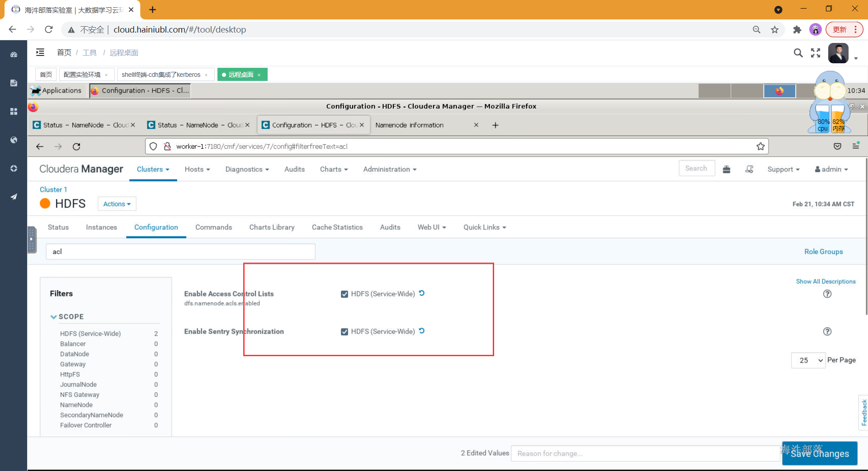Image resolution: width=868 pixels, height=471 pixels.
Task: Click the paper plane icon in left sidebar
Action: [x=14, y=197]
